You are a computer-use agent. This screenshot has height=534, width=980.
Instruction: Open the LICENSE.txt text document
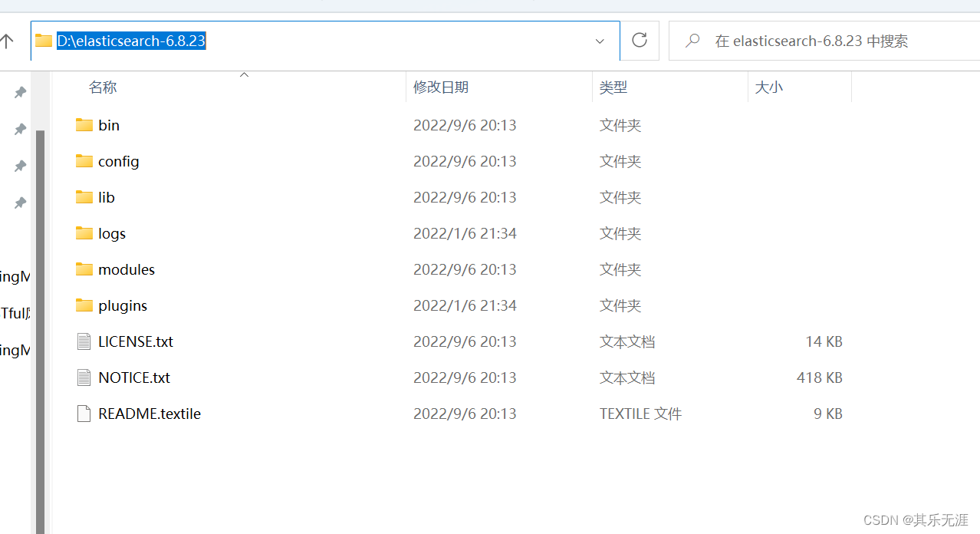point(135,341)
